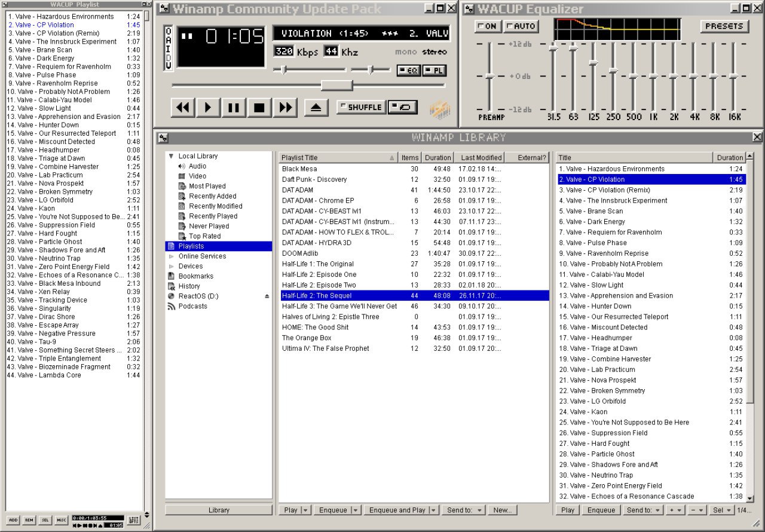Viewport: 765px width, 532px height.
Task: Toggle Shuffle mode
Action: coord(360,107)
